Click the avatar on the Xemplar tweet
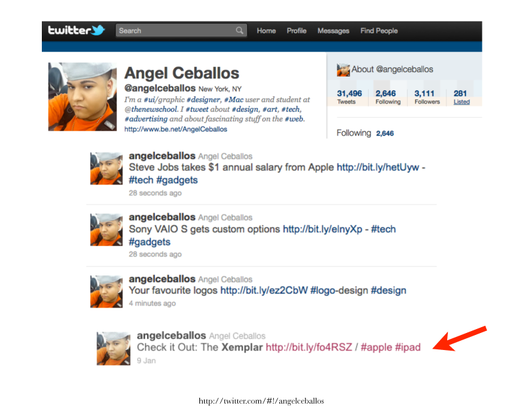 click(113, 348)
